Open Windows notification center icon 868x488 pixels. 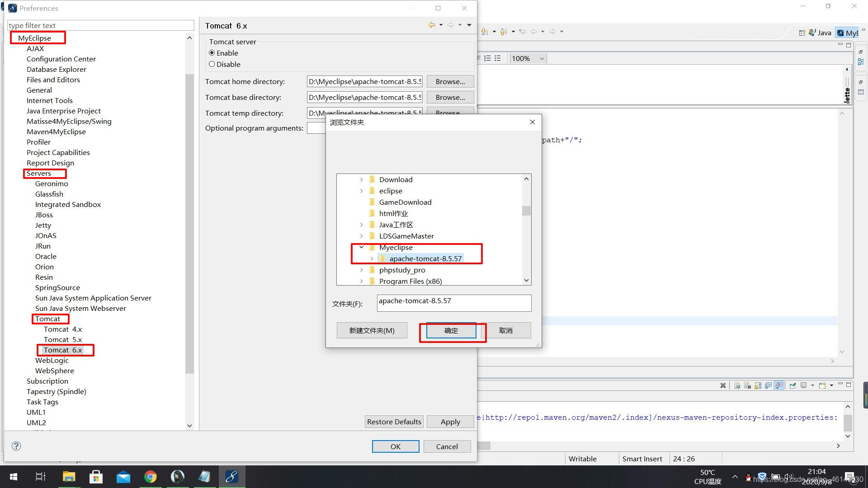click(x=850, y=477)
